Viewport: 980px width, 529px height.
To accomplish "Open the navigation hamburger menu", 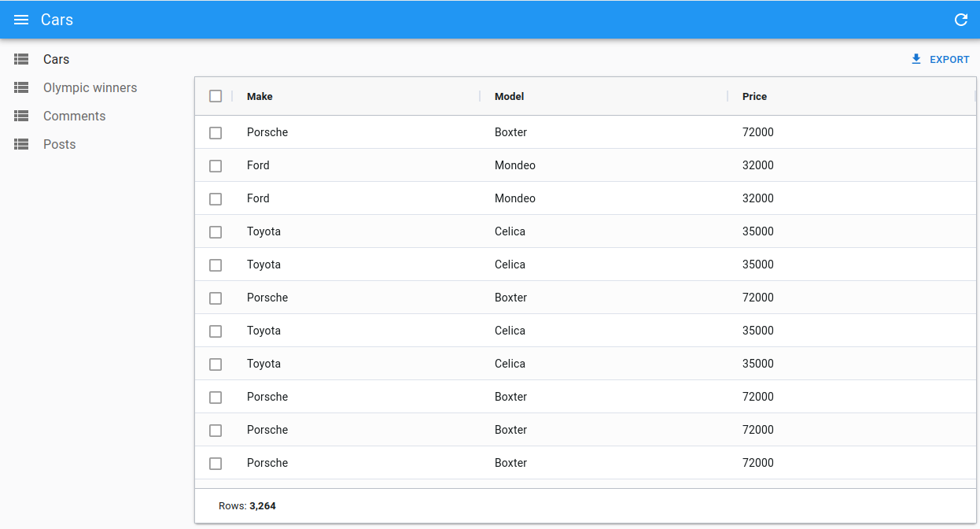I will coord(21,20).
